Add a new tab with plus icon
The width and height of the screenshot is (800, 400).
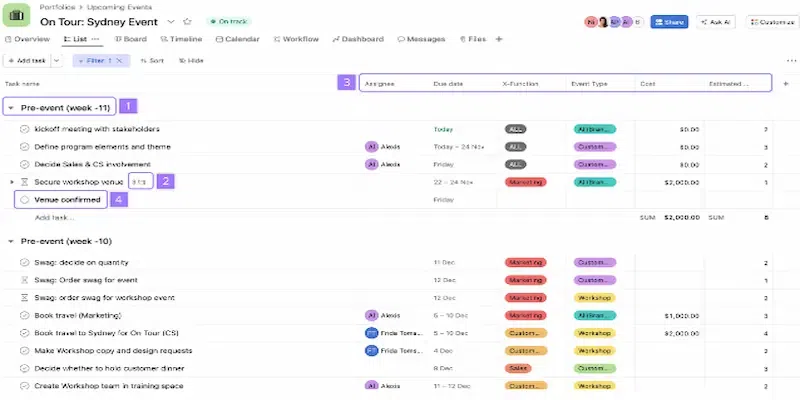click(499, 39)
